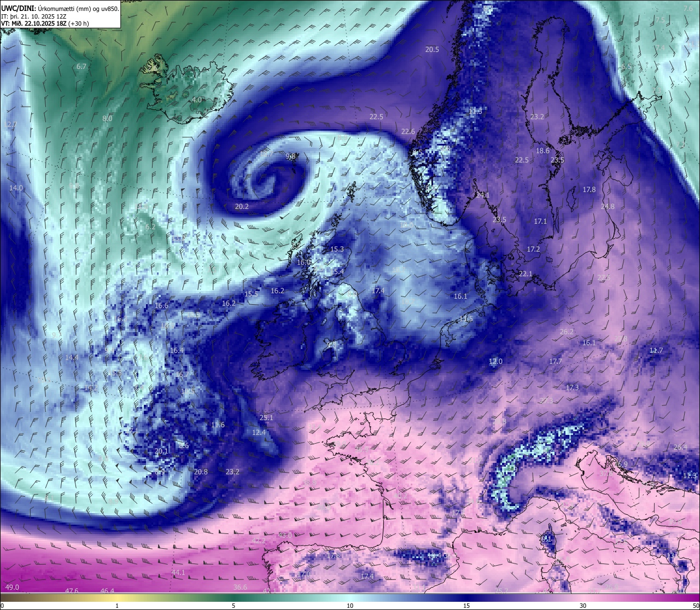Click the 8.0 map value

pyautogui.click(x=107, y=118)
